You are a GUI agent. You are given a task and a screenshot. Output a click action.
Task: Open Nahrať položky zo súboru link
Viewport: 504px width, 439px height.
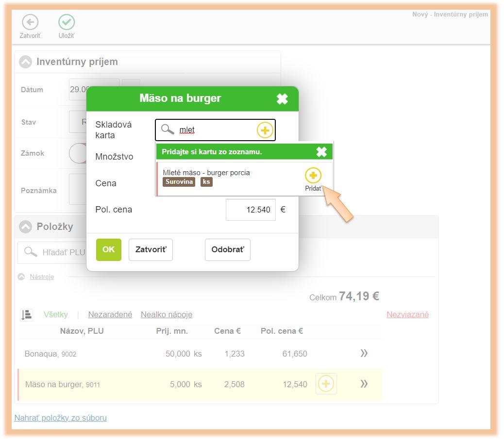point(60,418)
